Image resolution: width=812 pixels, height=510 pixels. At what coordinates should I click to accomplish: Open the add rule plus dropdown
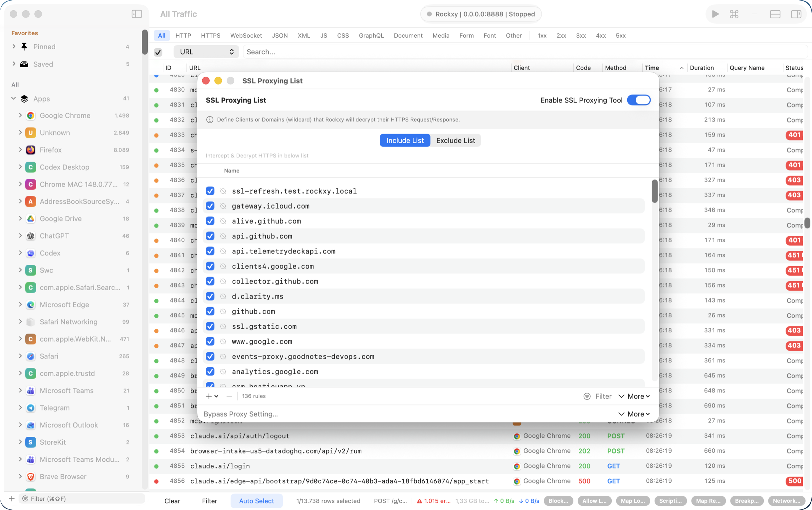[x=212, y=396]
